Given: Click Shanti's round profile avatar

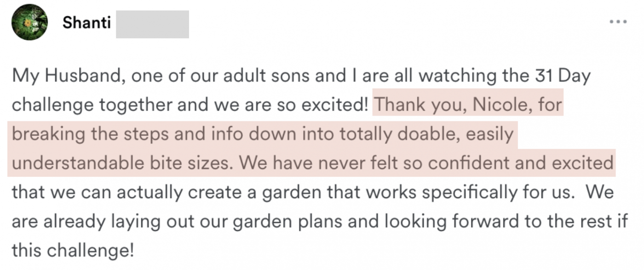Looking at the screenshot, I should 29,22.
